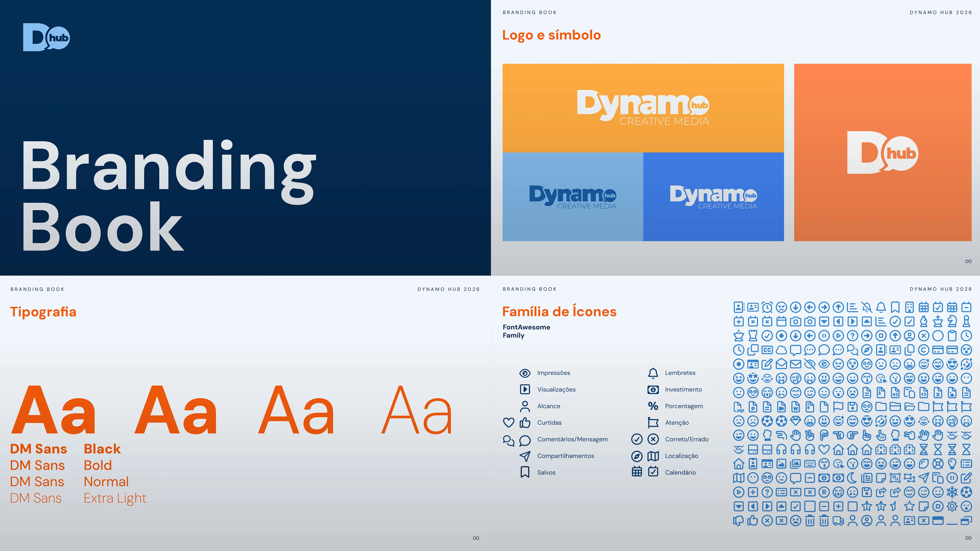This screenshot has width=980, height=551.
Task: Click the bell icon beside Lembretes
Action: (653, 373)
